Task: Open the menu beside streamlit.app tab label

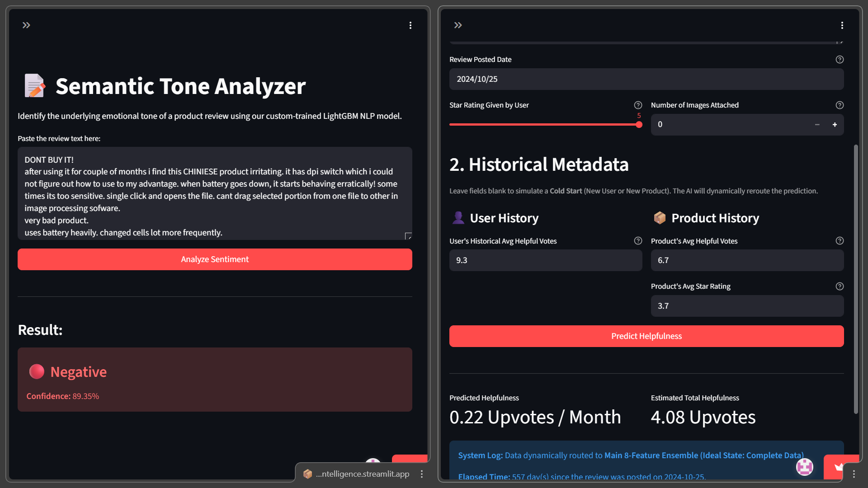Action: tap(422, 474)
